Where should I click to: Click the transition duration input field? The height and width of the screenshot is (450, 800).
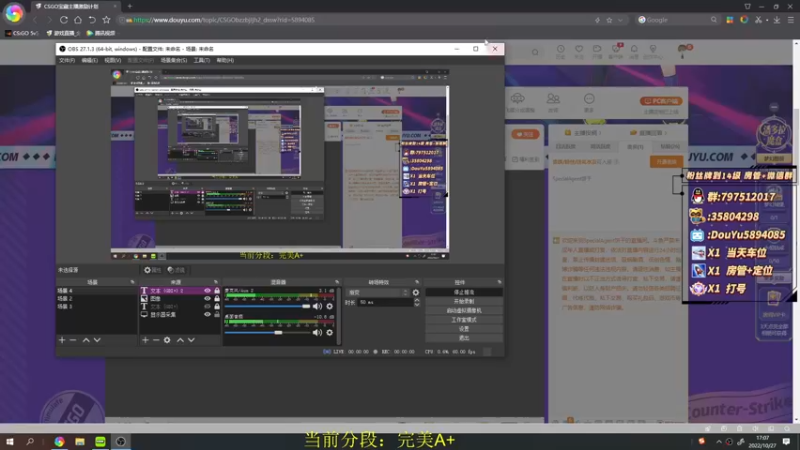click(x=385, y=302)
